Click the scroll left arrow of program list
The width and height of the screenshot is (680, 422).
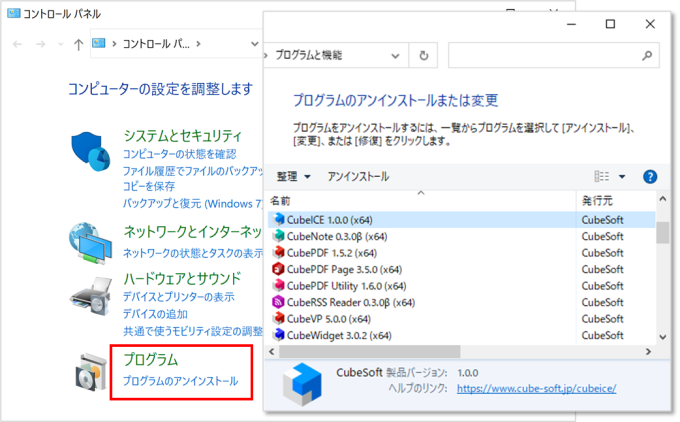pos(271,352)
